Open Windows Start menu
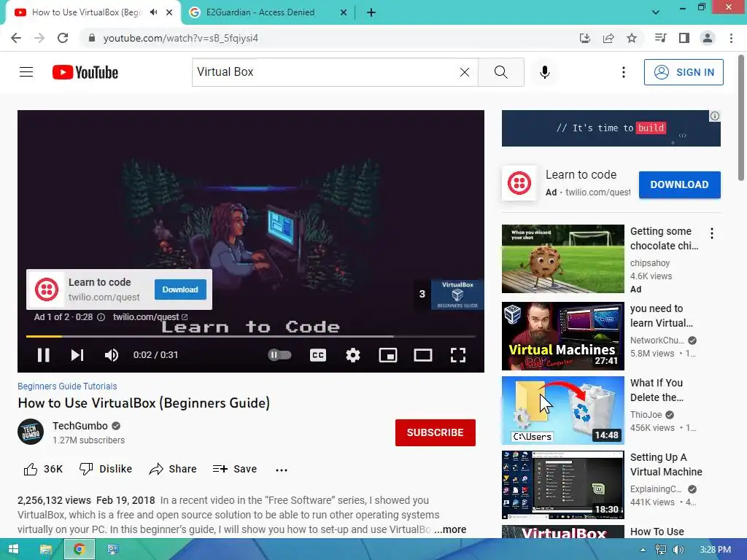 pyautogui.click(x=13, y=550)
